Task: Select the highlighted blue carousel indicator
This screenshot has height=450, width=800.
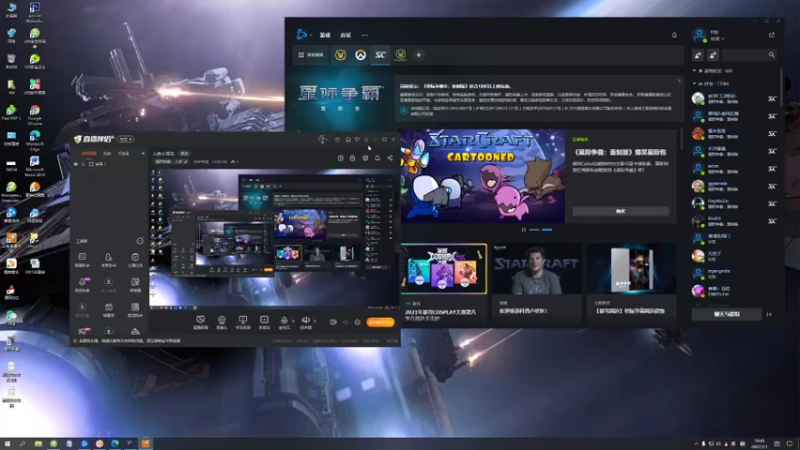Action: click(x=547, y=230)
